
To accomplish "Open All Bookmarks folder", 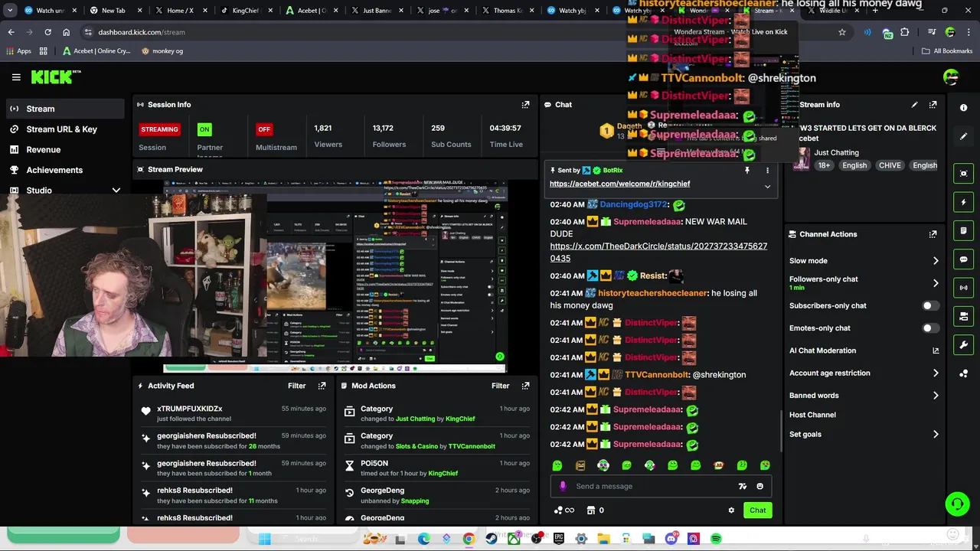I will [946, 51].
